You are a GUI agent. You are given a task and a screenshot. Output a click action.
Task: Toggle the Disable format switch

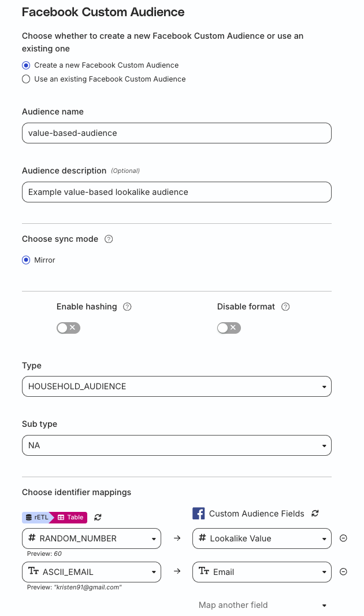tap(229, 327)
